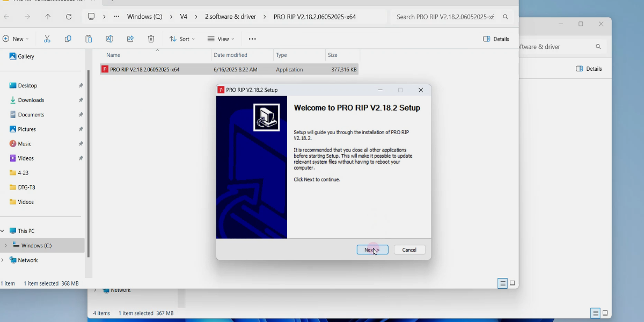Click the Share icon in toolbar
This screenshot has width=644, height=322.
130,39
